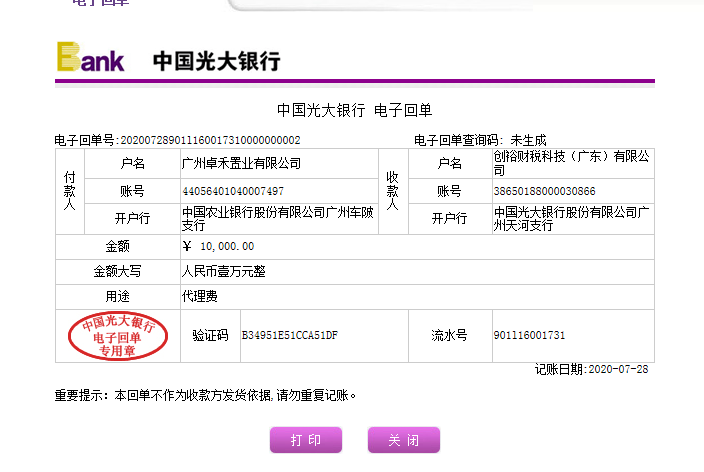This screenshot has height=472, width=704.
Task: Click the 关闭 close button
Action: [404, 440]
